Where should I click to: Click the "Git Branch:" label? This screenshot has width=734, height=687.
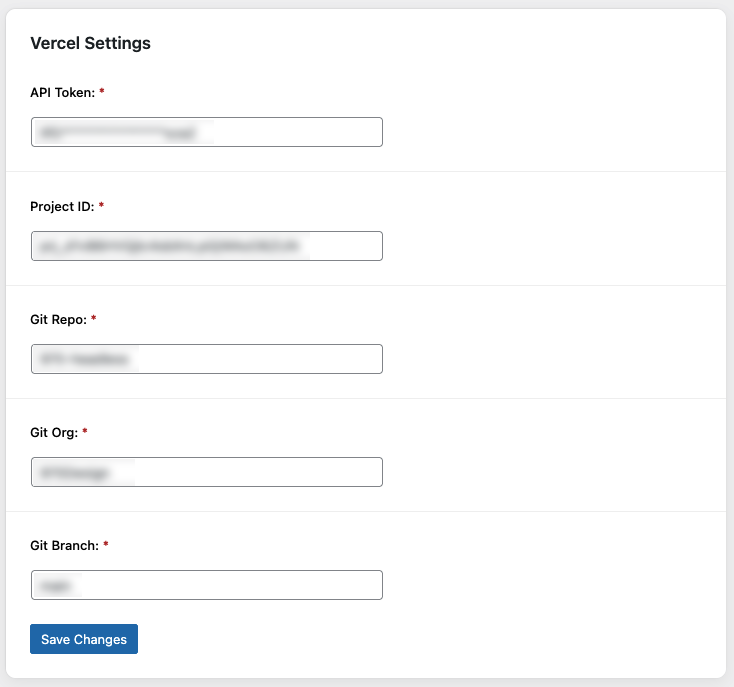[65, 546]
